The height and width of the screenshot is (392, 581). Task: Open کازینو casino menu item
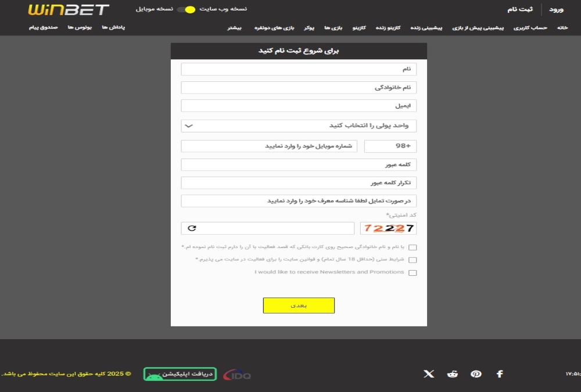(359, 28)
